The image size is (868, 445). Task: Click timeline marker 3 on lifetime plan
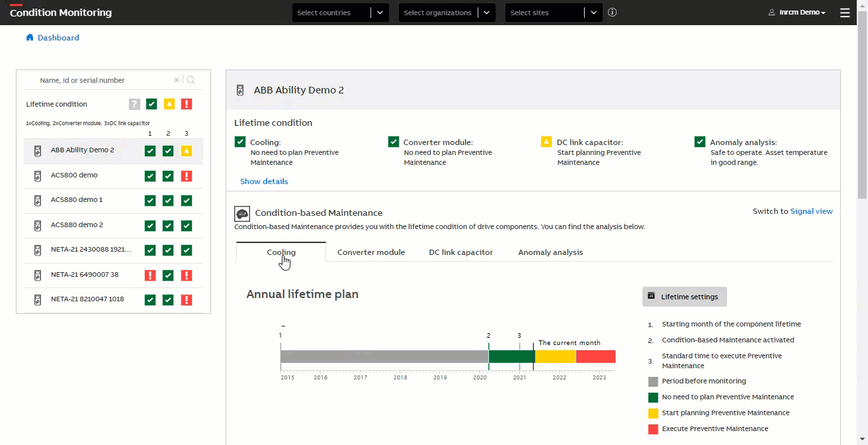coord(519,336)
